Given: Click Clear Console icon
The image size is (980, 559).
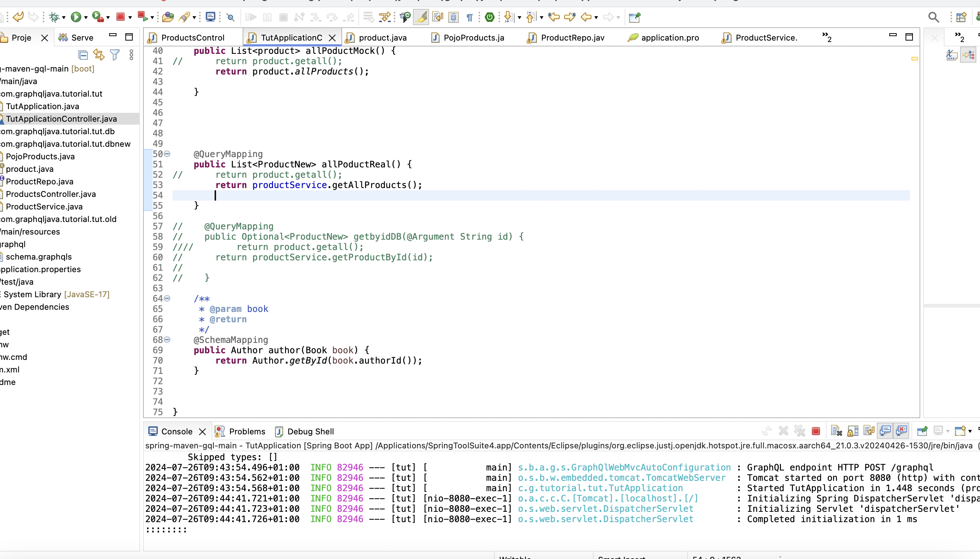Looking at the screenshot, I should [x=836, y=431].
